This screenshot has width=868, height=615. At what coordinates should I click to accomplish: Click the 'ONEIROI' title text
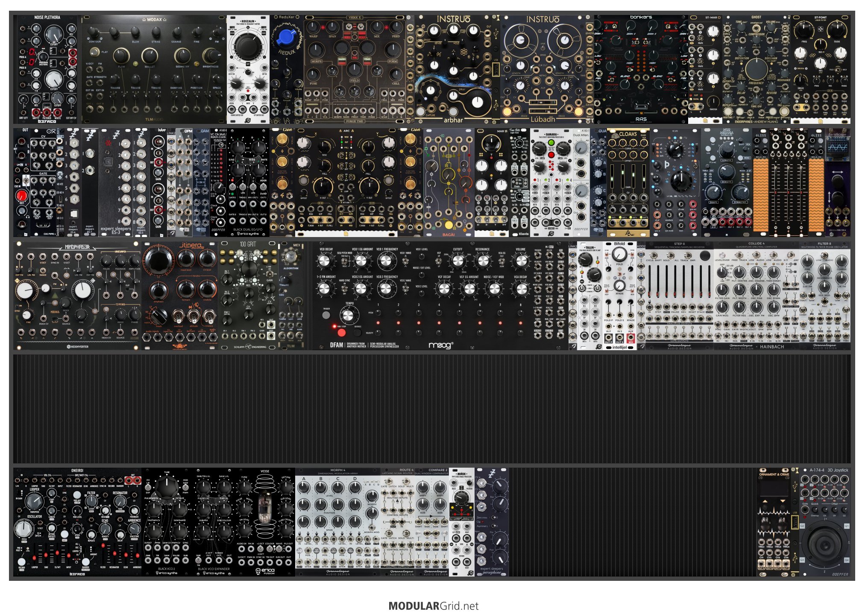[x=77, y=471]
